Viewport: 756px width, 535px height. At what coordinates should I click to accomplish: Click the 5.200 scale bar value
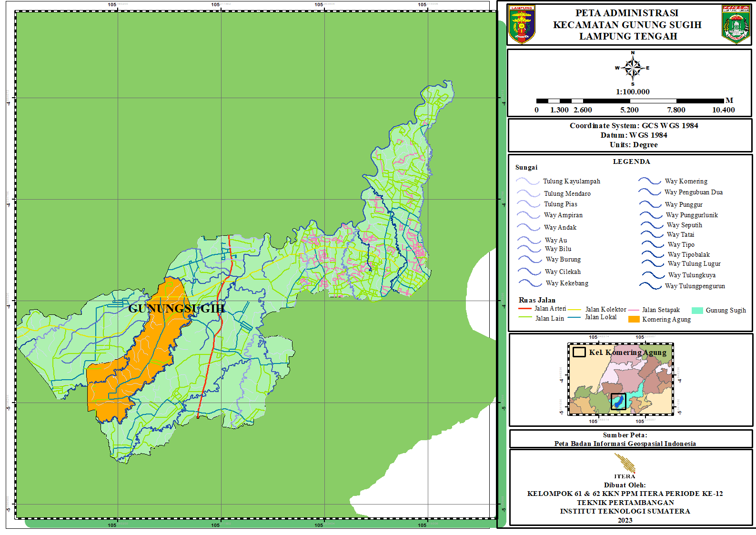pos(629,110)
